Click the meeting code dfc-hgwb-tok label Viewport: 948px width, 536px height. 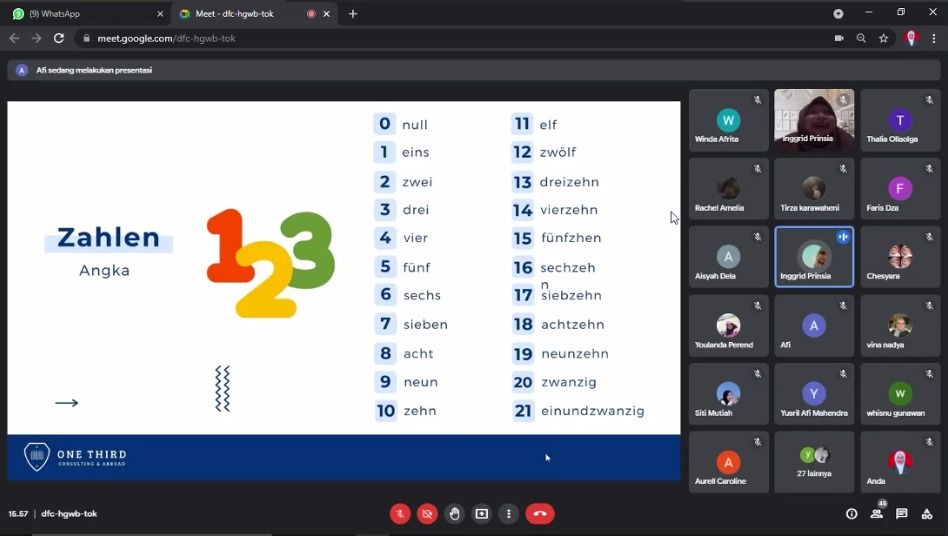tap(69, 514)
